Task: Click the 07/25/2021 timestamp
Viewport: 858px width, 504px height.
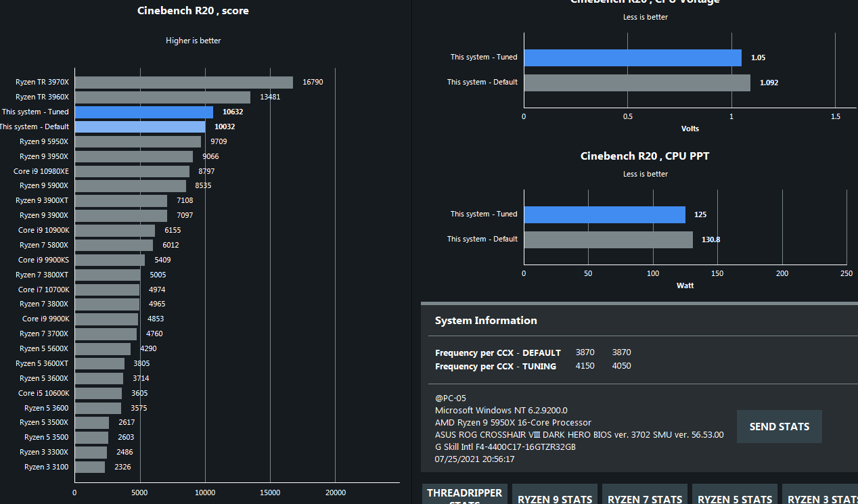Action: pyautogui.click(x=475, y=459)
